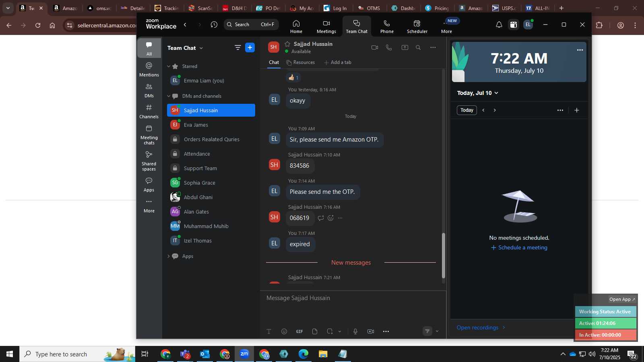
Task: Open Zoom history clock icon
Action: click(x=214, y=25)
